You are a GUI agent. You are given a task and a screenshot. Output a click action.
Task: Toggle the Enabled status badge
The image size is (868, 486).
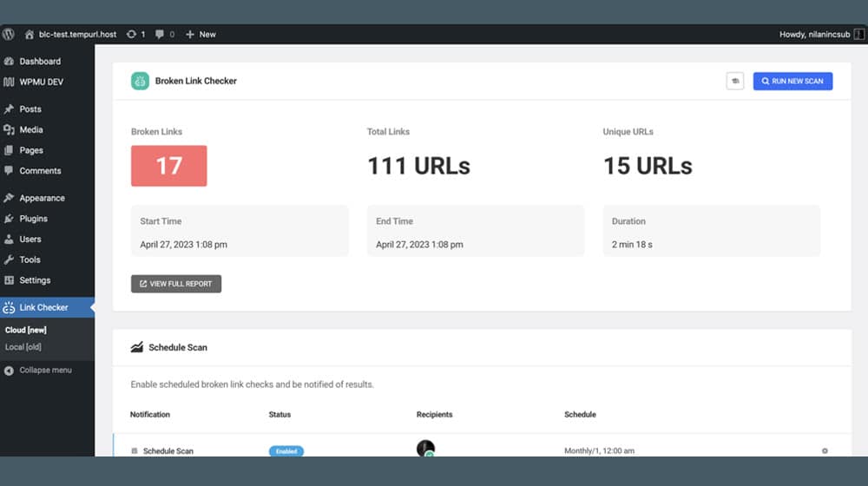click(286, 451)
